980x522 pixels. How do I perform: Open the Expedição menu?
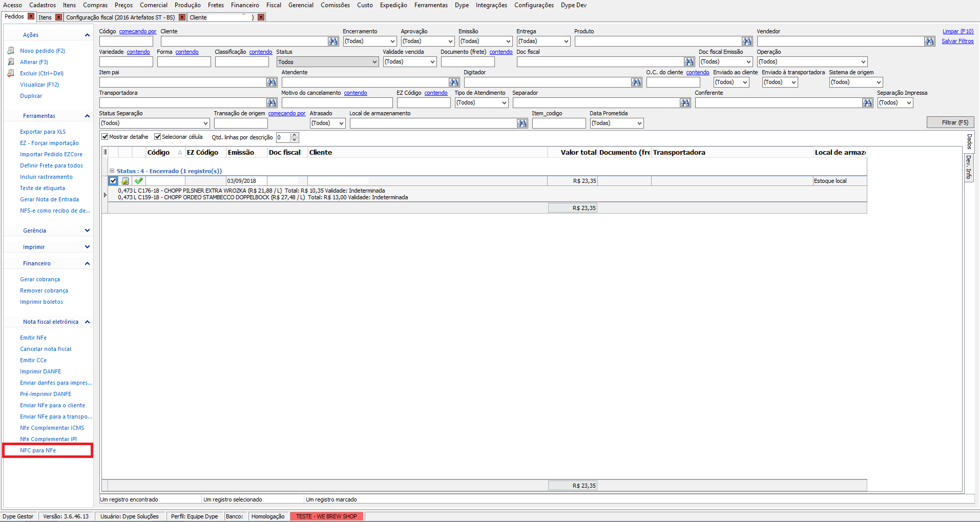pos(393,5)
